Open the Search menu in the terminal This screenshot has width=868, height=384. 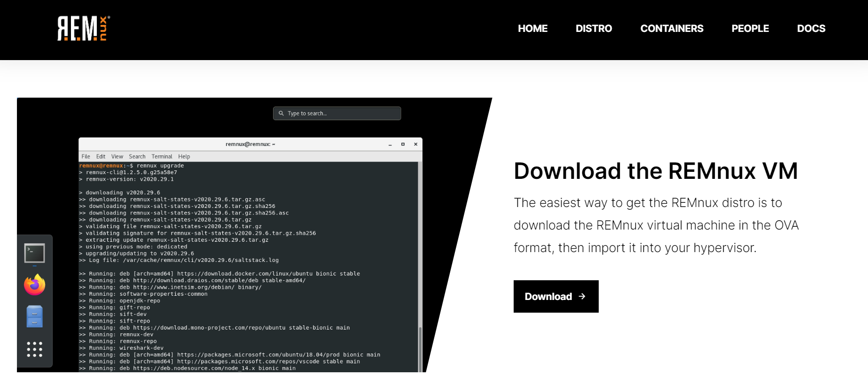137,156
